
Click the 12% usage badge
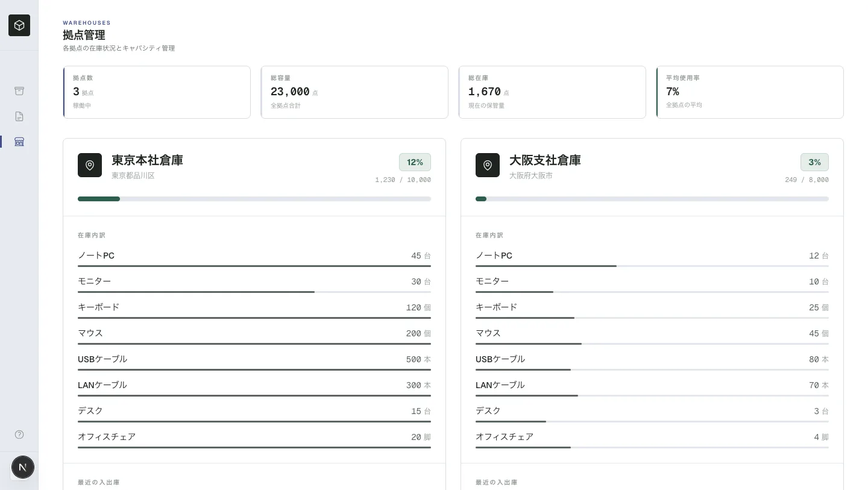click(415, 162)
